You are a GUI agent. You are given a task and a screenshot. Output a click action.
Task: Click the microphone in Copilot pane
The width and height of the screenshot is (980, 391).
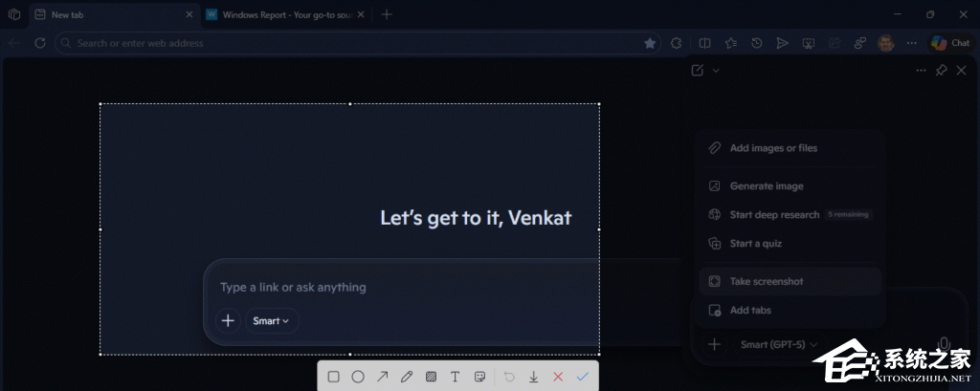[945, 344]
